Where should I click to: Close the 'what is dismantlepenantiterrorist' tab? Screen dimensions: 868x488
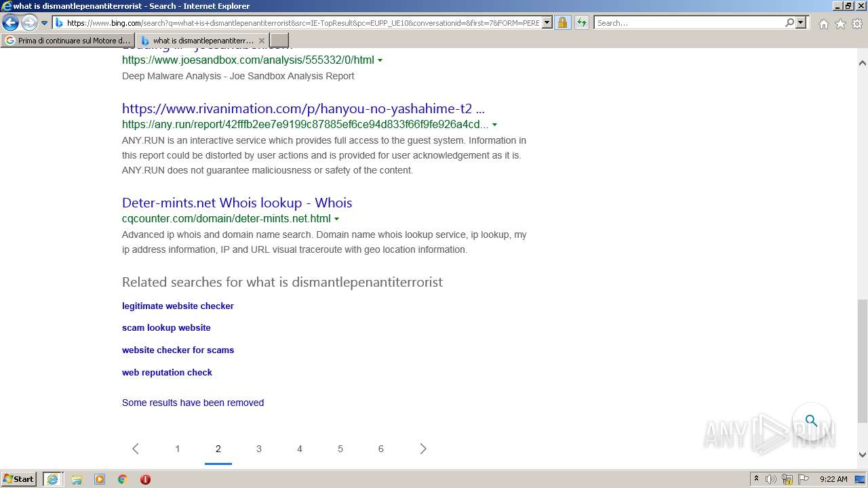pos(262,41)
